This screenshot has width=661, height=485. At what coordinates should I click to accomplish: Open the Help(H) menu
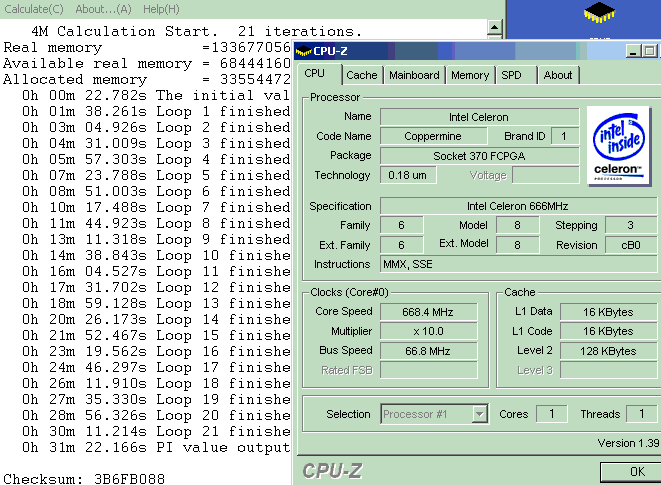[161, 9]
